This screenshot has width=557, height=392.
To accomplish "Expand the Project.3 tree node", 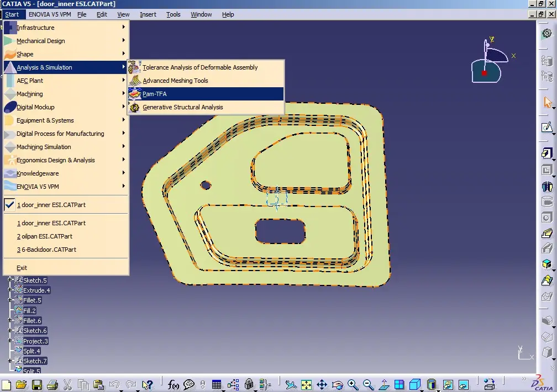I will point(10,340).
